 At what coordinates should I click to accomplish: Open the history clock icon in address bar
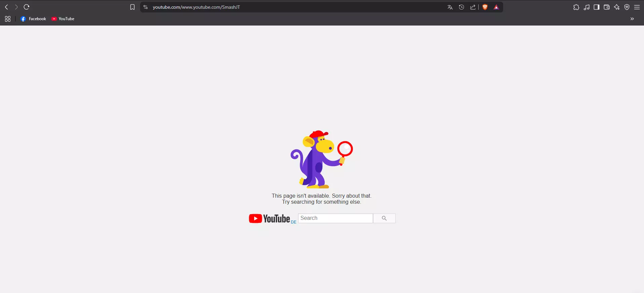pyautogui.click(x=461, y=7)
